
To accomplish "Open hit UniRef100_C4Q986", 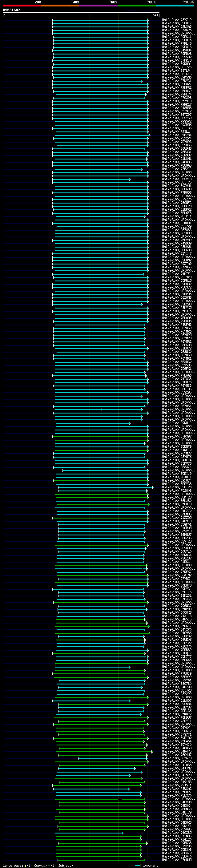I will click(x=177, y=633).
